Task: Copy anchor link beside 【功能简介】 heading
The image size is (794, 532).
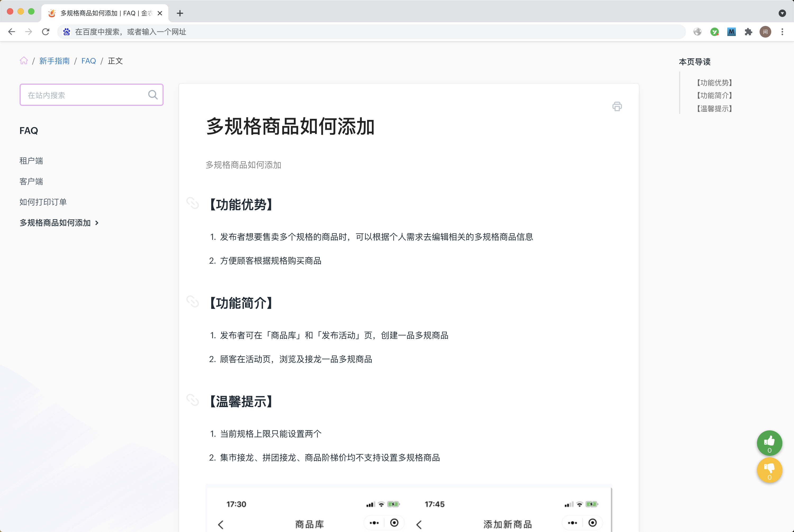Action: 192,301
